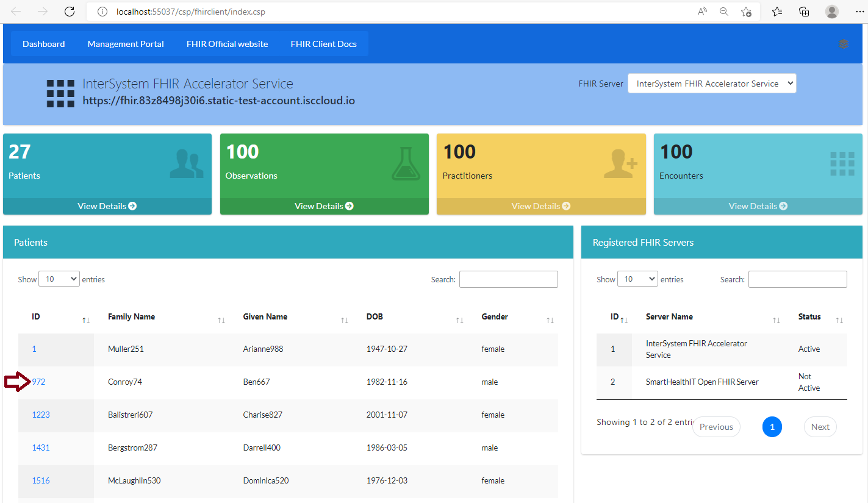Click the grid logo beside InterSystem FHIR title
Screen dimensions: 868x503
60,93
